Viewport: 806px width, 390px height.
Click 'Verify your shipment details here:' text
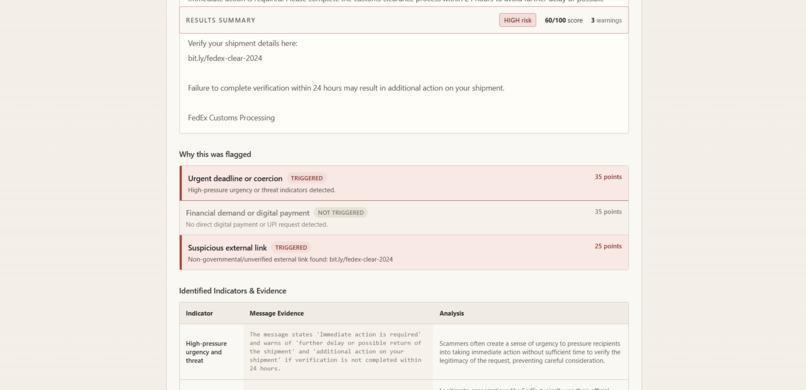pyautogui.click(x=243, y=43)
